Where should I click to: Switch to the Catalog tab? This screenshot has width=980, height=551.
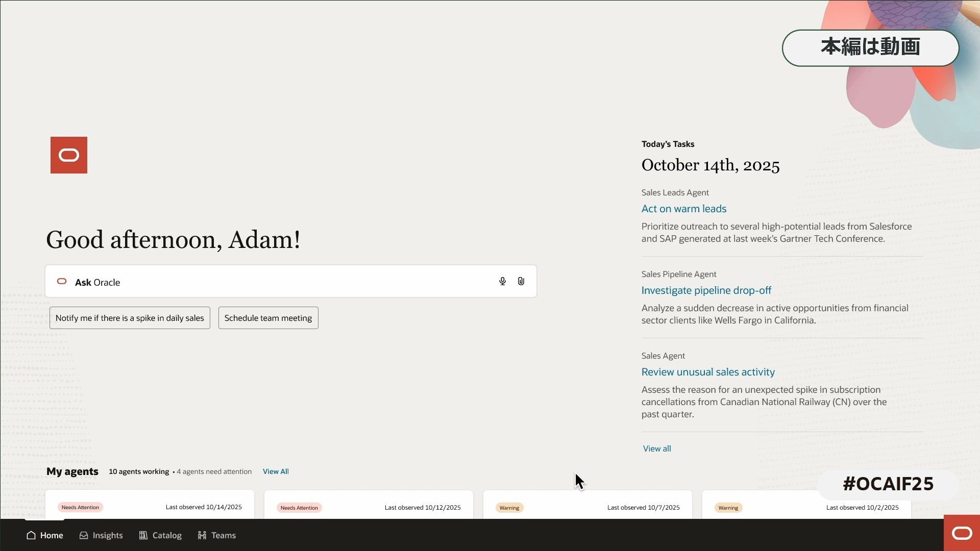[166, 535]
